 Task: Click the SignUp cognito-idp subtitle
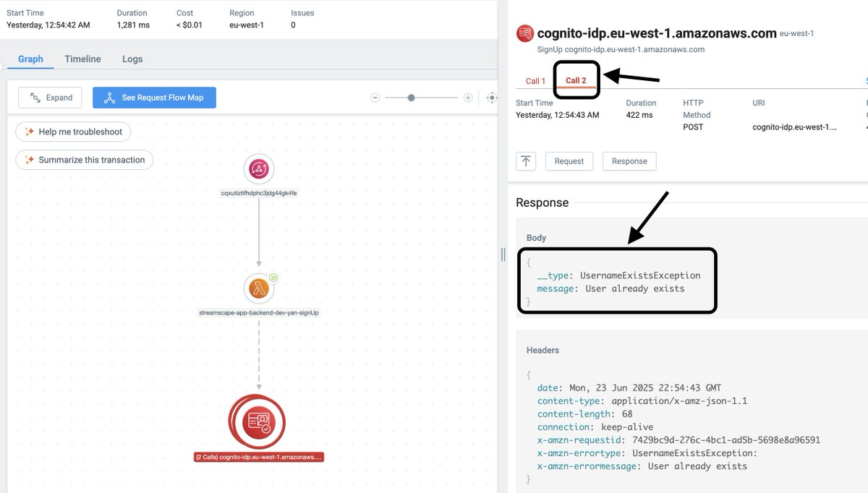tap(621, 49)
